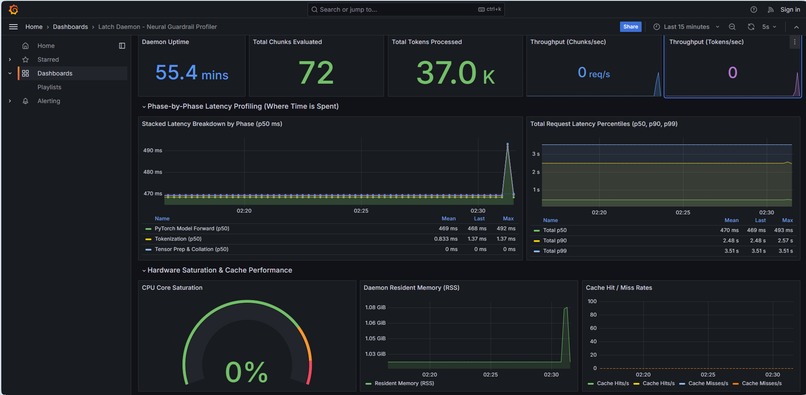Image resolution: width=806 pixels, height=395 pixels.
Task: Open Starred in the sidebar
Action: tap(48, 60)
